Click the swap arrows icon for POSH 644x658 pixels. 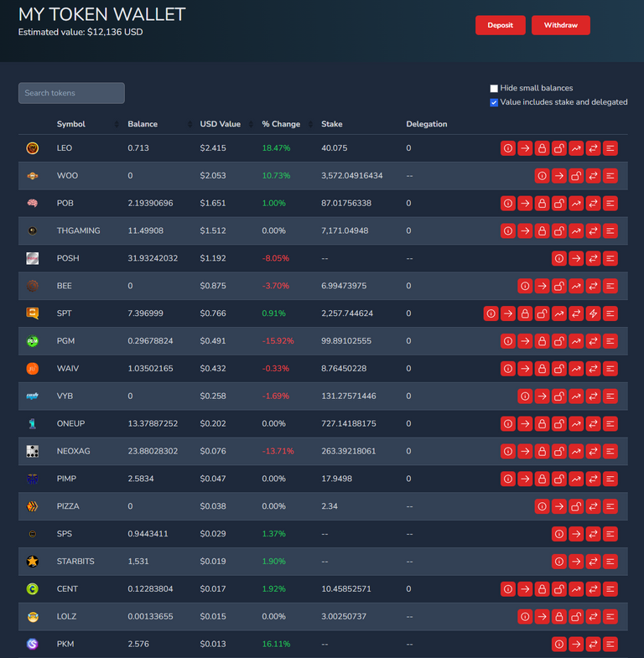(593, 258)
